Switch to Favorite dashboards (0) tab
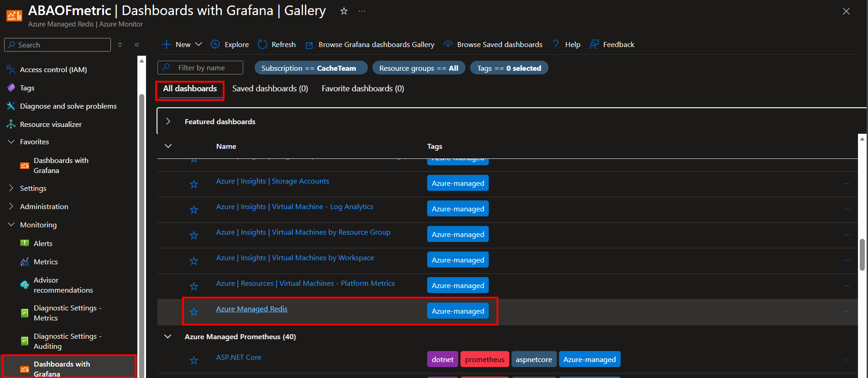Screen dimensions: 868x378 click(x=363, y=89)
